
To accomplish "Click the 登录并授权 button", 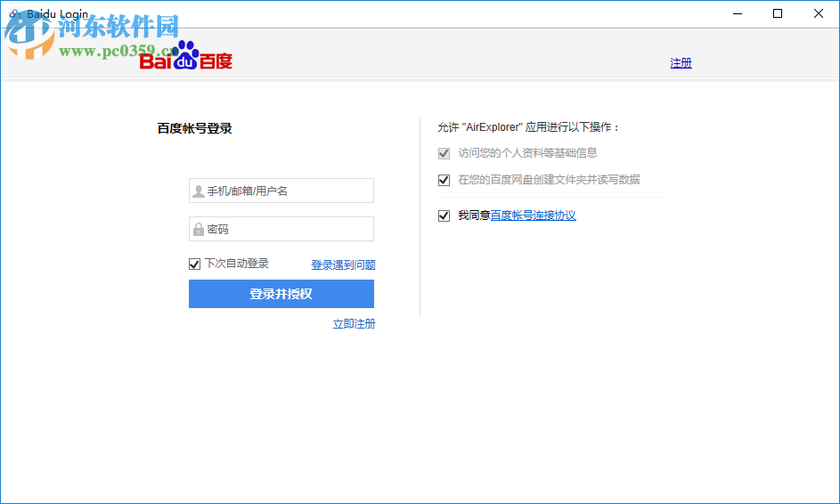I will (x=281, y=294).
